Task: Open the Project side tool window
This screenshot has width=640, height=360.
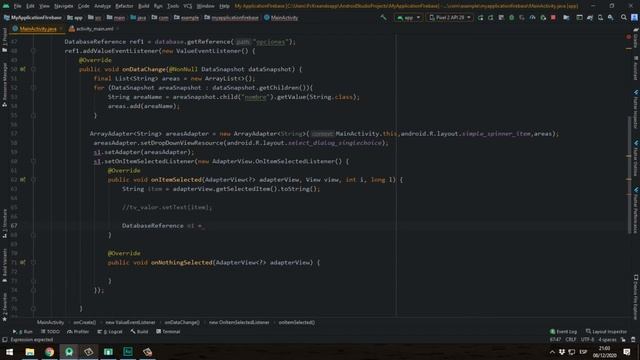Action: point(4,40)
